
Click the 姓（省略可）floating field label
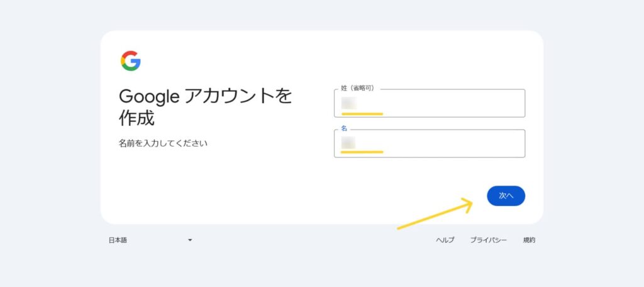(x=358, y=88)
